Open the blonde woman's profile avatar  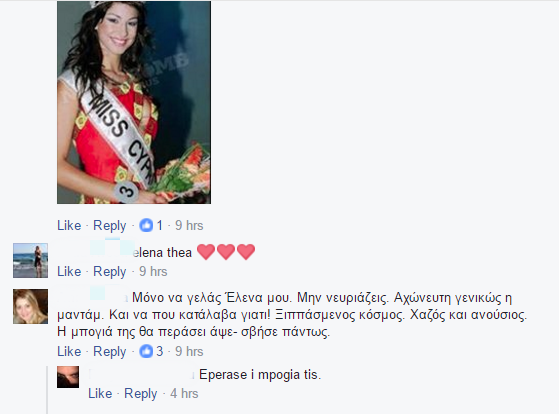(30, 306)
